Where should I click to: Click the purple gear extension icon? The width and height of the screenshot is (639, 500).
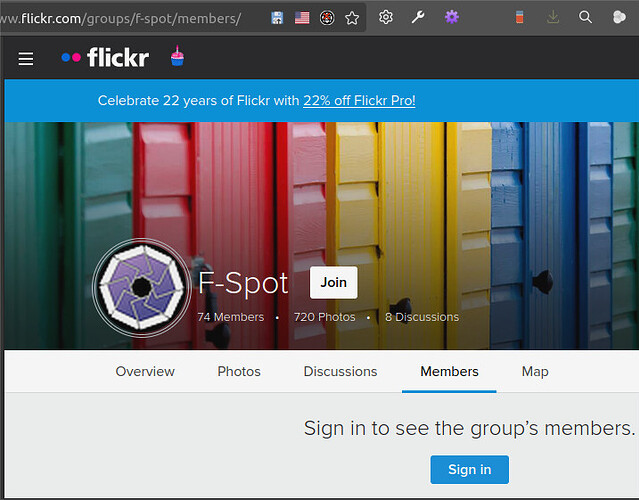pos(452,17)
